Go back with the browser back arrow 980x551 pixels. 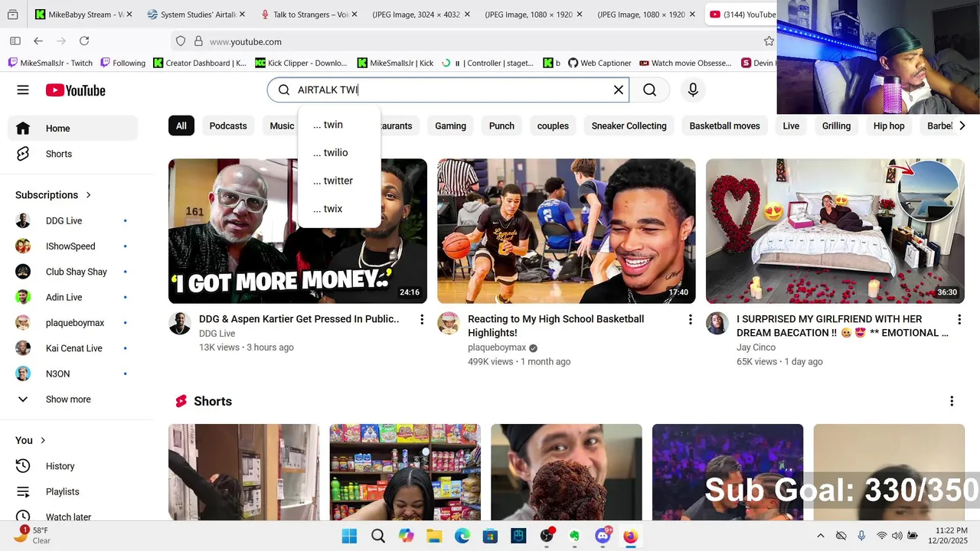tap(38, 41)
